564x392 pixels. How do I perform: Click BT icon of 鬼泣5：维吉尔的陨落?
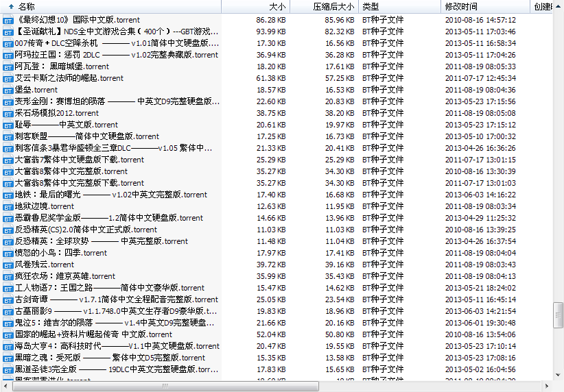[8, 323]
